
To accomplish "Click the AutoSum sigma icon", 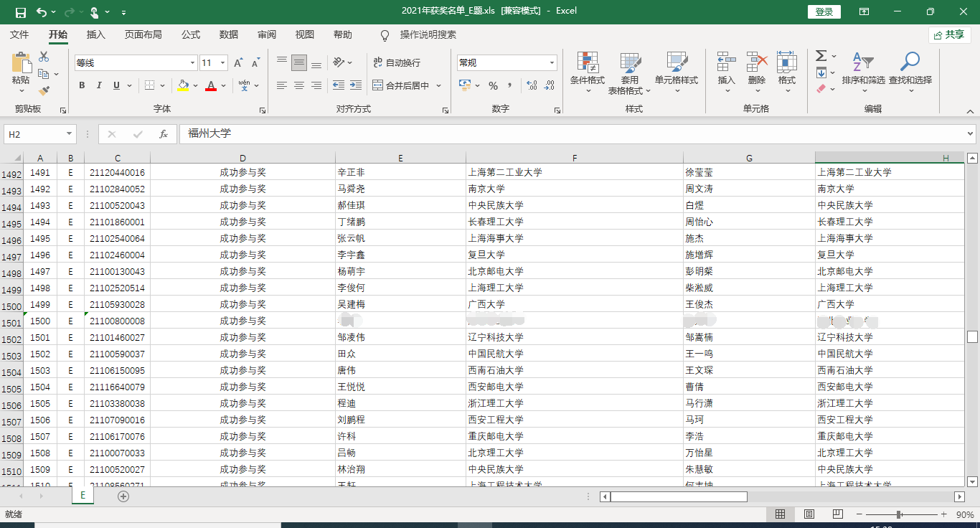I will [821, 56].
